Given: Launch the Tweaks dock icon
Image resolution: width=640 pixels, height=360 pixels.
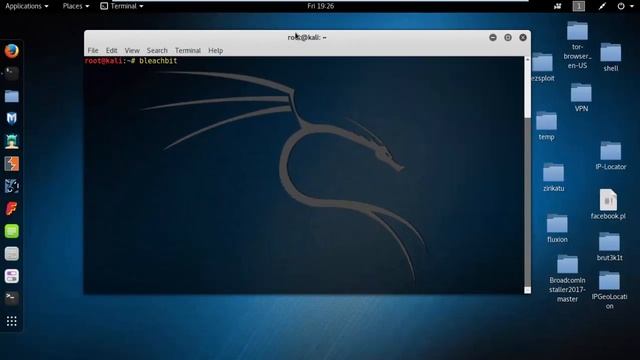Looking at the screenshot, I should [12, 276].
